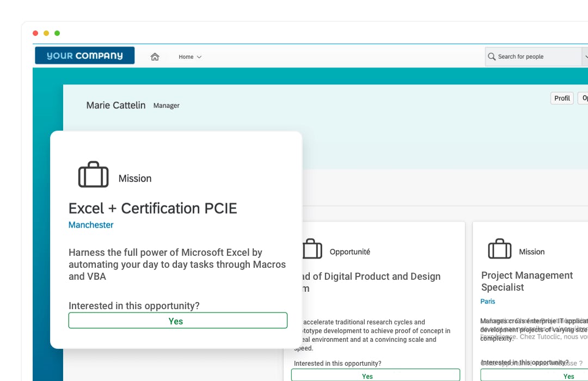Click the Marie Cattelin name

pos(116,106)
